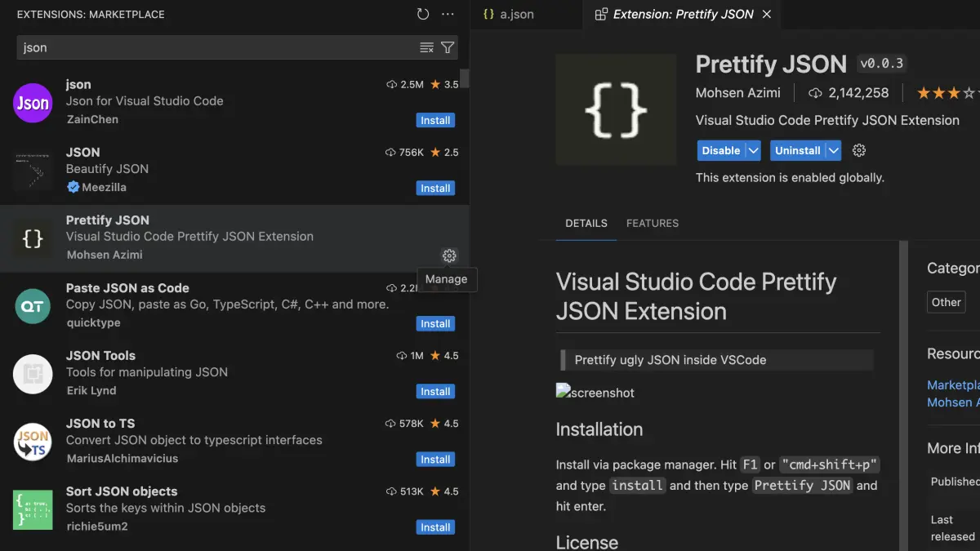Click the Other category tag
This screenshot has width=980, height=551.
pyautogui.click(x=946, y=302)
